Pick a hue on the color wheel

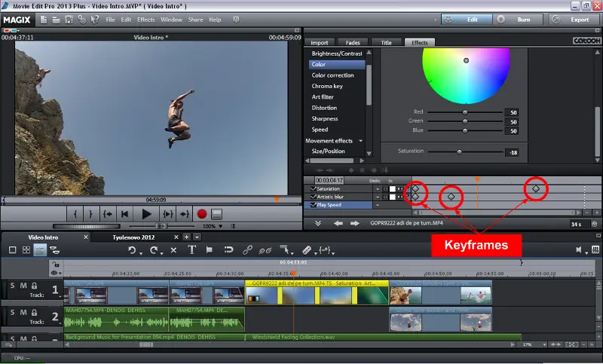tap(466, 75)
